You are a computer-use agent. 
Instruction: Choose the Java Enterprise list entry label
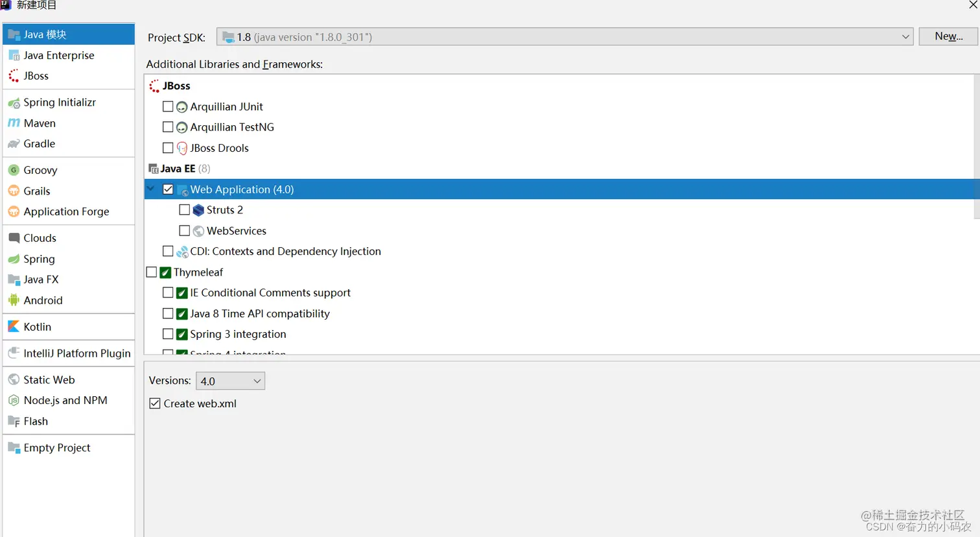click(x=59, y=55)
